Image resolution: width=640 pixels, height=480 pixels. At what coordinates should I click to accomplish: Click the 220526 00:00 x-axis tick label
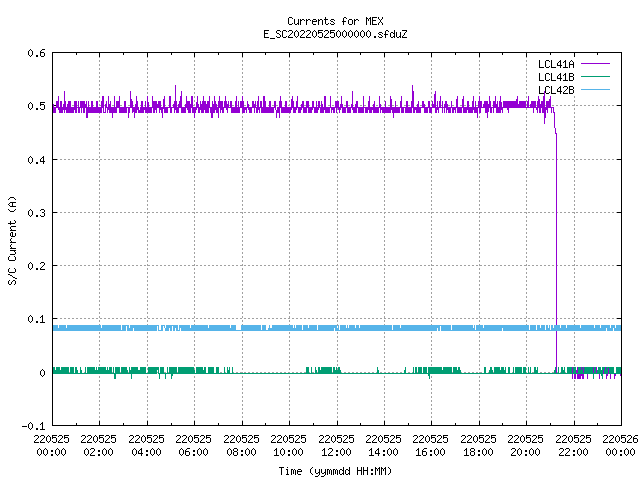click(620, 446)
